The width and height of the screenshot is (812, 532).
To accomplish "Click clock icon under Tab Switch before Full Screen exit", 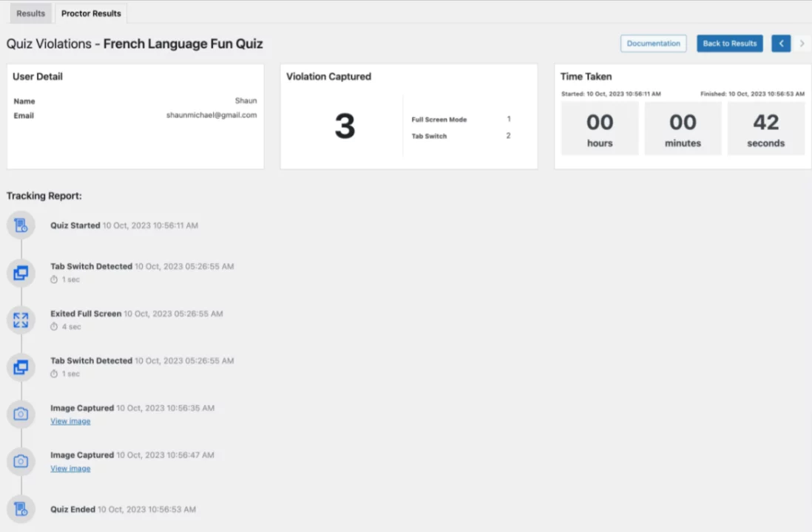I will click(54, 279).
